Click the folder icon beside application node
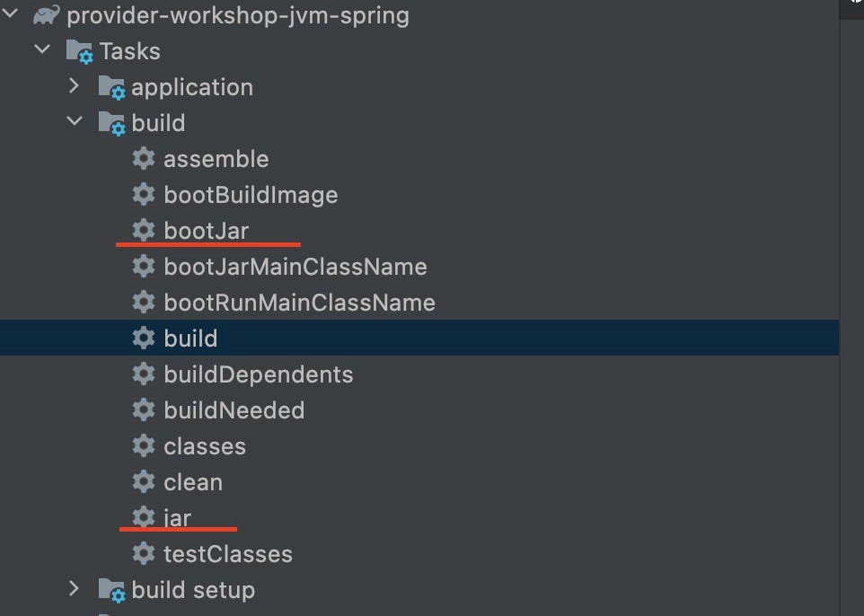The width and height of the screenshot is (864, 616). [x=110, y=87]
